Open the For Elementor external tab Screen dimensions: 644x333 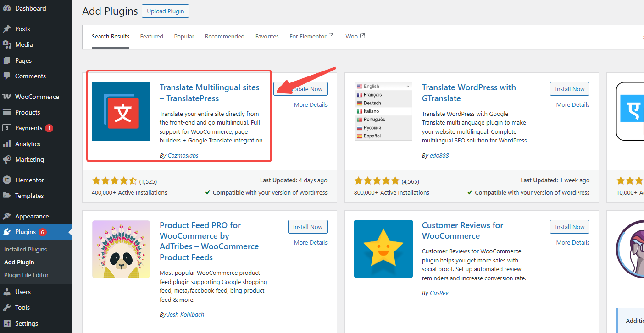click(311, 36)
